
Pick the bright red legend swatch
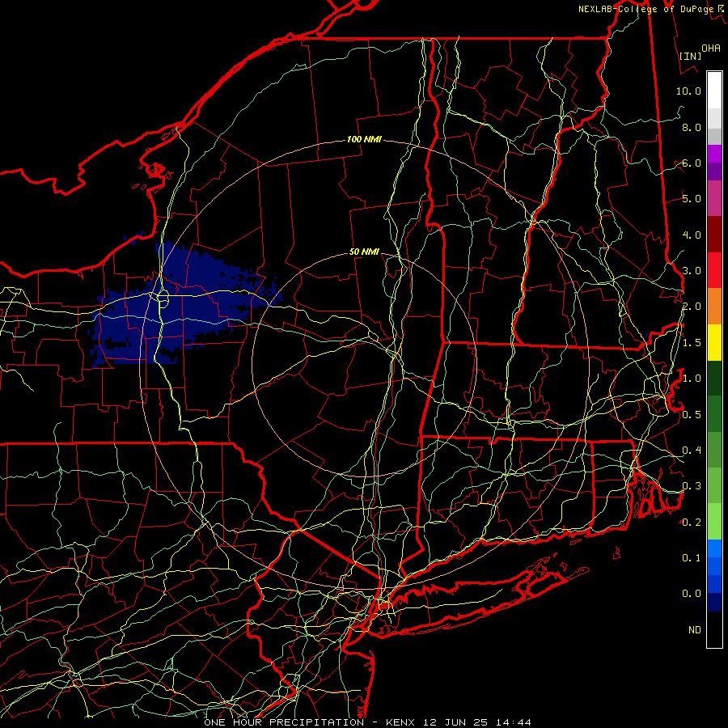pyautogui.click(x=714, y=271)
